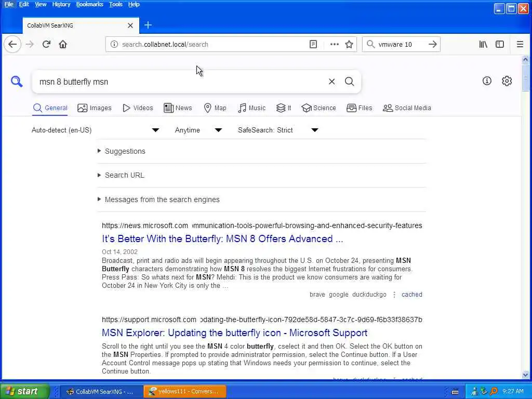
Task: Open "MSN Explorer: Updating the butterfly icon" result
Action: (x=234, y=333)
